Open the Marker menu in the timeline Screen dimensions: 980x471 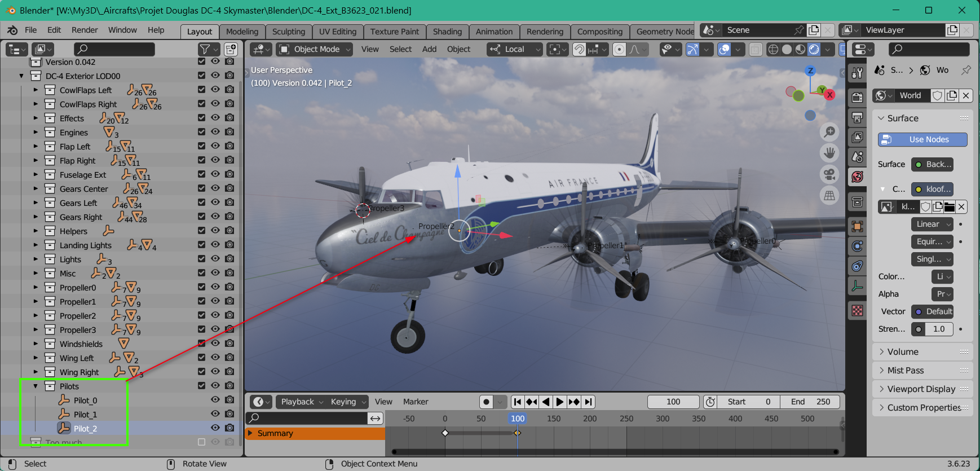pos(416,402)
